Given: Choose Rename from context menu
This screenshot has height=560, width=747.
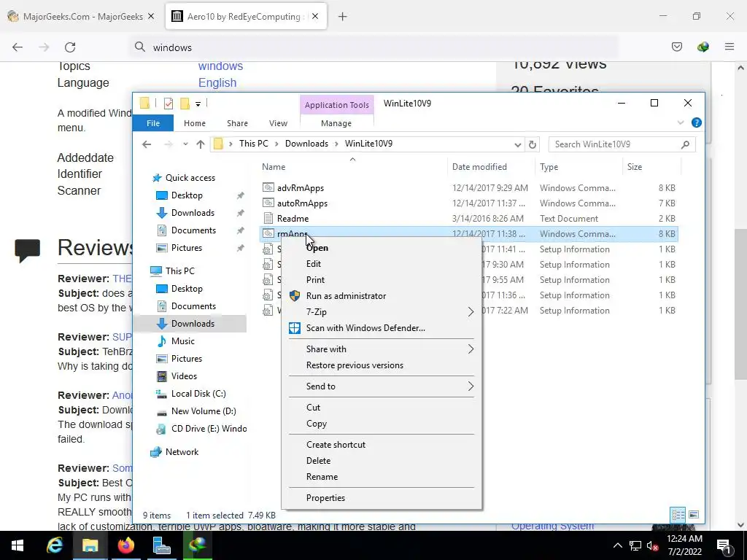Looking at the screenshot, I should 381,477.
